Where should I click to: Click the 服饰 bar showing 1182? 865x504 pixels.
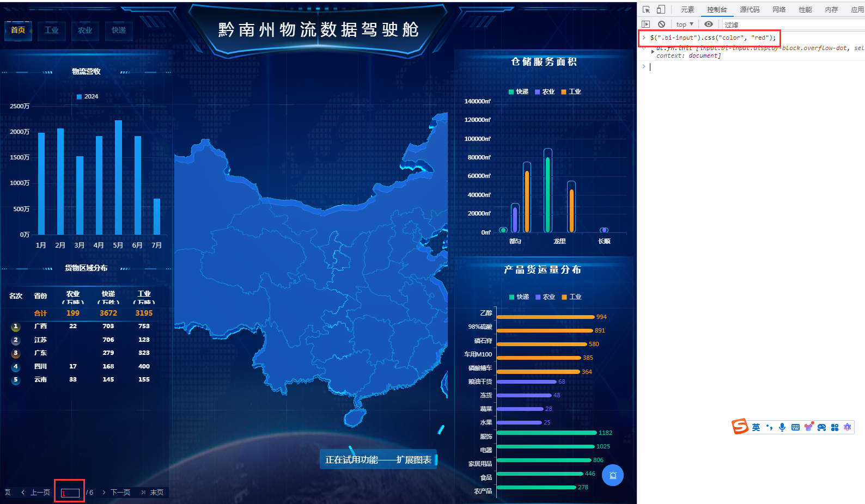pyautogui.click(x=547, y=433)
